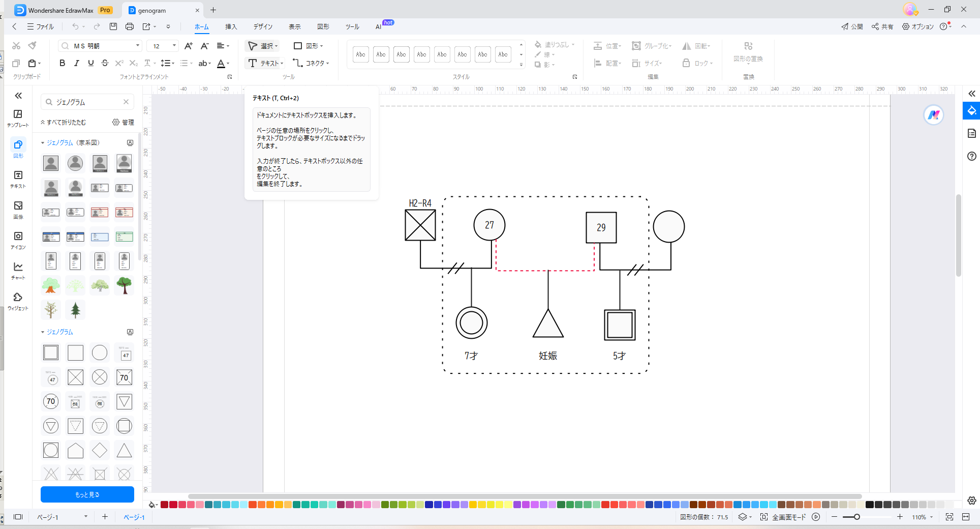The image size is (980, 529).
Task: Click the Print icon in the toolbar
Action: [x=130, y=26]
